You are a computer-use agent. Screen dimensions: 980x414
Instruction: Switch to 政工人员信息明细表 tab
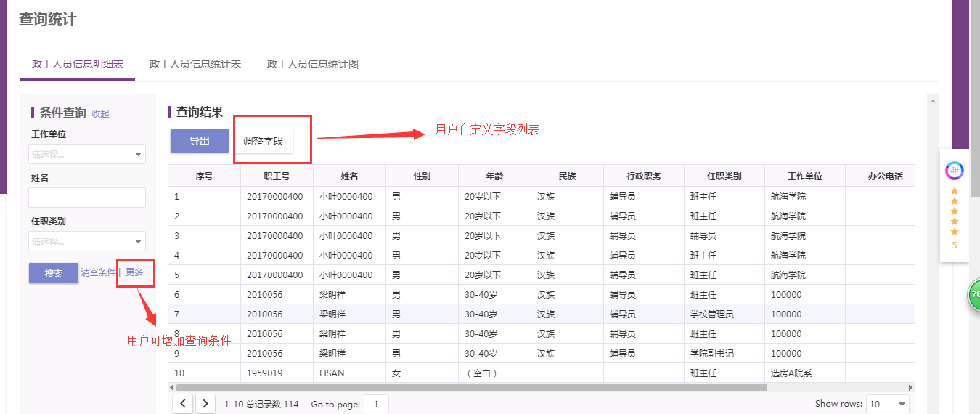coord(78,64)
